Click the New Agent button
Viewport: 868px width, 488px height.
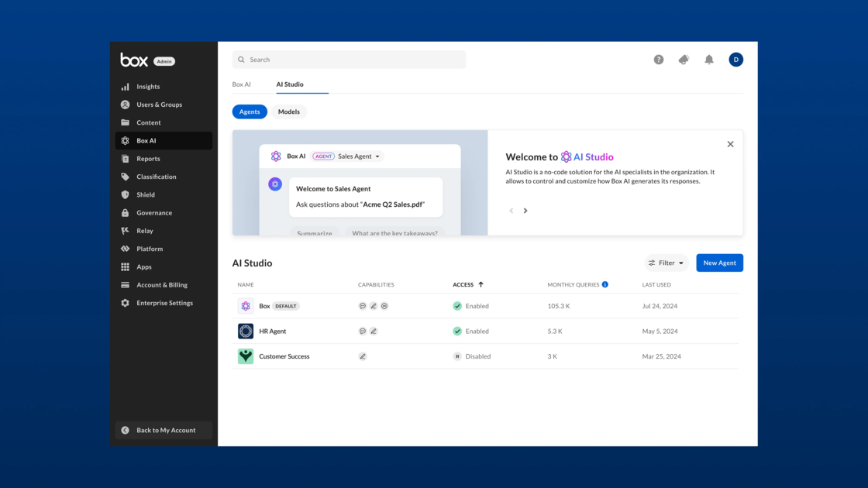[x=720, y=263]
